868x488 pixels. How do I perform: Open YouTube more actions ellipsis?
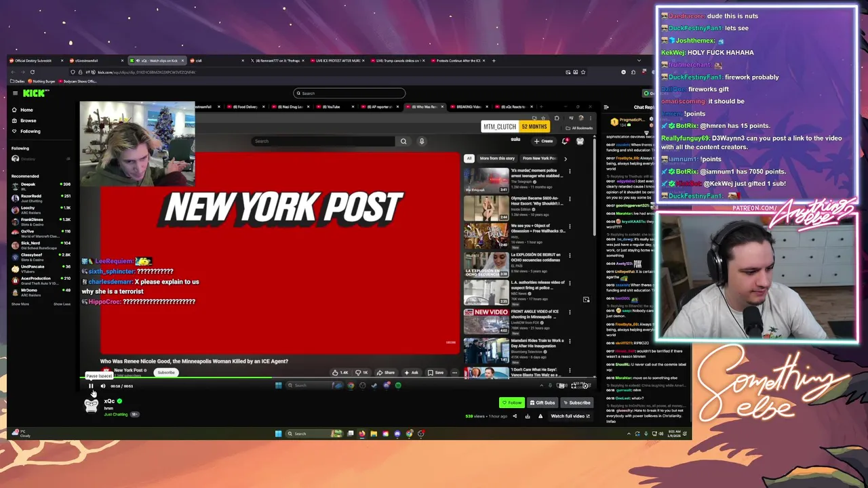454,372
